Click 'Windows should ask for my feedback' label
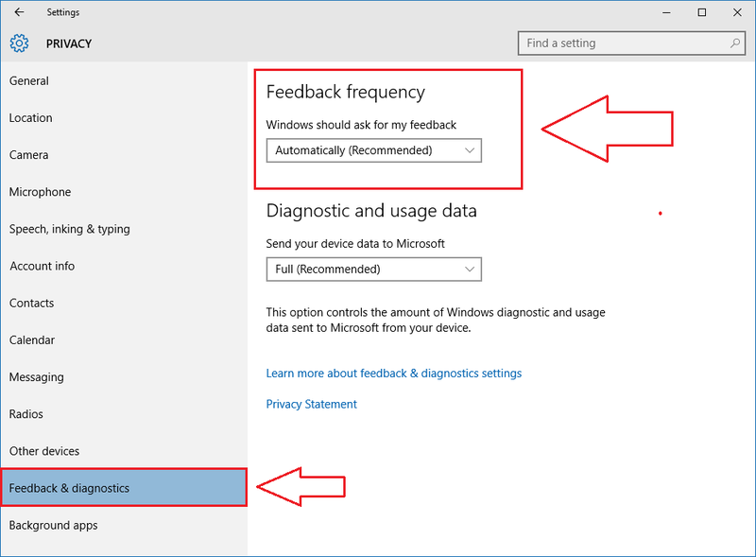 coord(361,125)
